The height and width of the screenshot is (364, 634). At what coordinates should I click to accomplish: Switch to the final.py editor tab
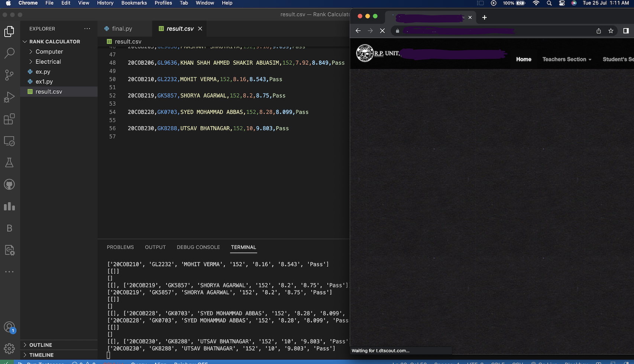(x=122, y=29)
